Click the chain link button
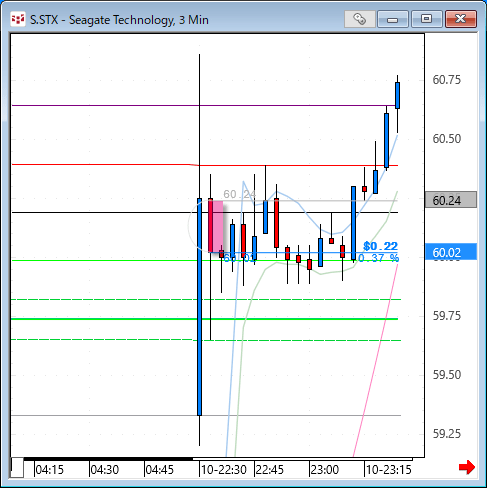Viewport: 487px width, 488px height. point(359,19)
